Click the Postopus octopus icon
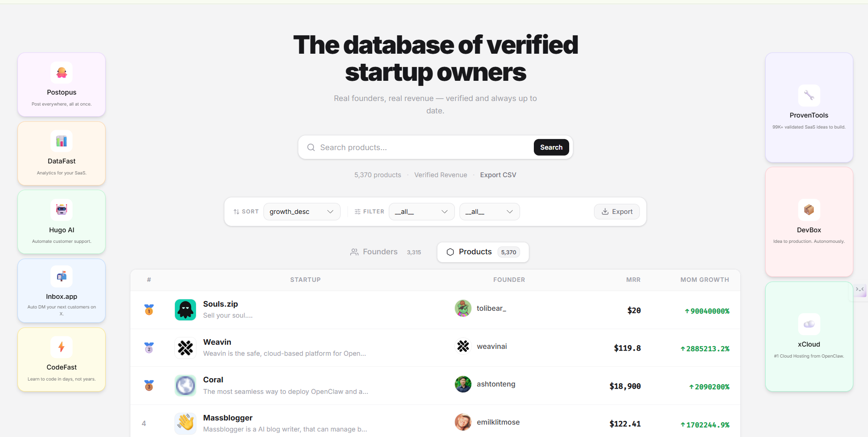Image resolution: width=868 pixels, height=437 pixels. pyautogui.click(x=62, y=73)
